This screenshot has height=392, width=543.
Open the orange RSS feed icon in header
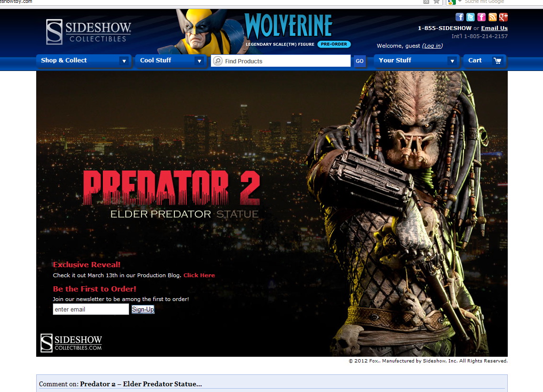click(x=493, y=17)
